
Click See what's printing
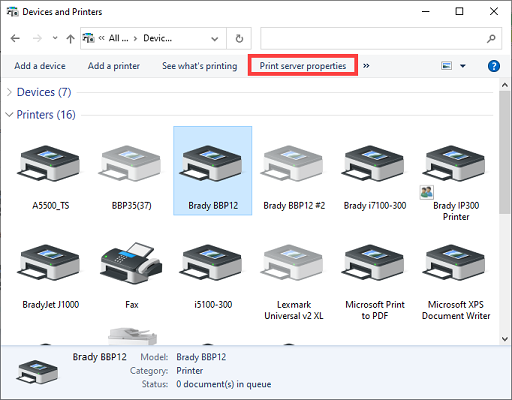tap(200, 66)
